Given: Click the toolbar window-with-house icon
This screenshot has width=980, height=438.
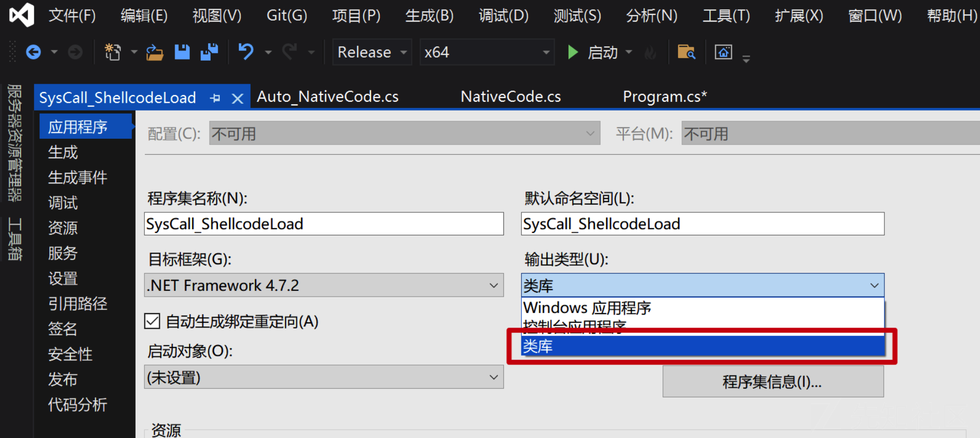Looking at the screenshot, I should tap(723, 52).
